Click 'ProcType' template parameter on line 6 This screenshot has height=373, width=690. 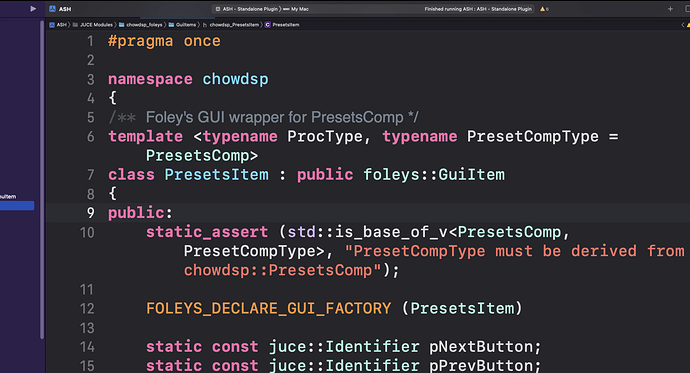pos(325,137)
